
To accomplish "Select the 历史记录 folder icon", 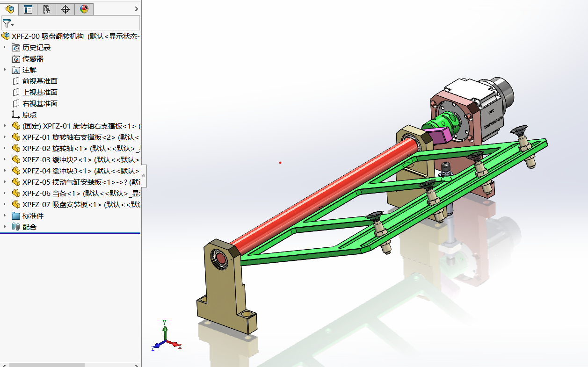I will 16,47.
